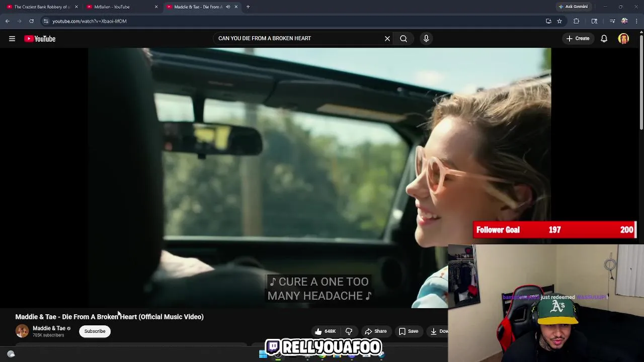Viewport: 644px width, 362px height.
Task: Open the media controls icon in toolbar
Action: click(x=612, y=21)
